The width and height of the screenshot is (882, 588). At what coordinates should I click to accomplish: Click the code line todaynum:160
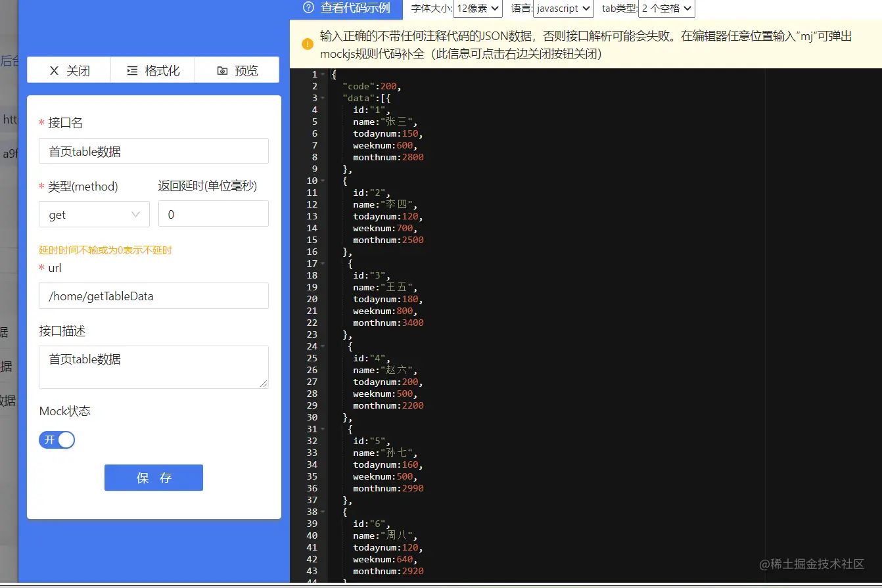coord(388,464)
